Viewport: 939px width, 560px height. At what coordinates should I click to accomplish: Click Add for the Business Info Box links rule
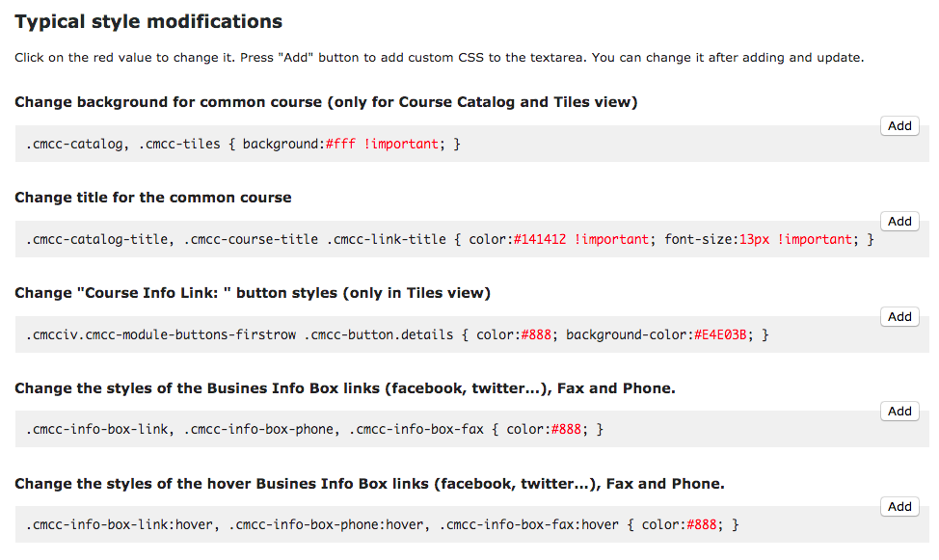(899, 411)
